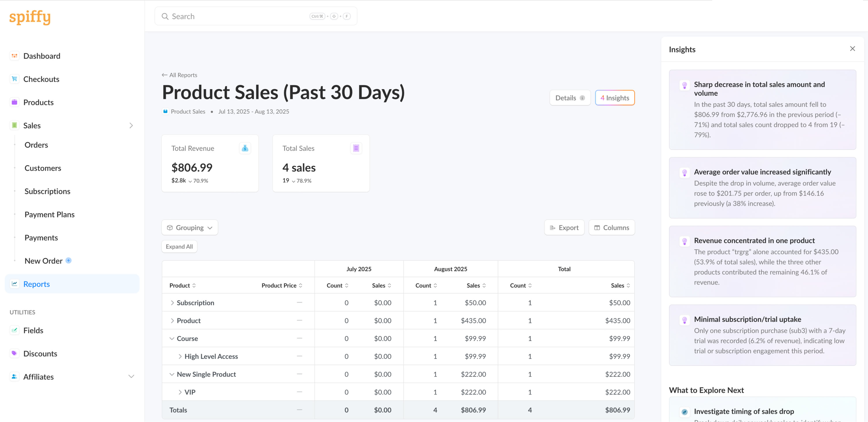The width and height of the screenshot is (868, 422).
Task: Open Customers under Sales menu
Action: click(x=43, y=168)
